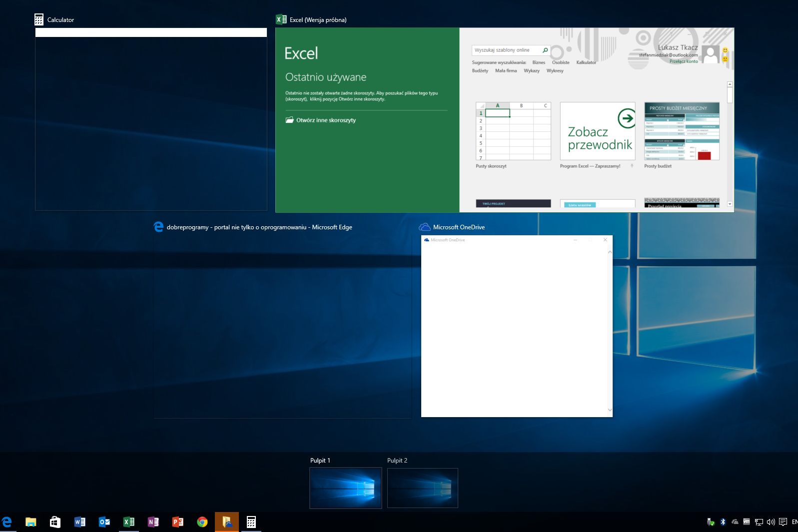798x532 pixels.
Task: Open Google Chrome from the taskbar
Action: tap(202, 522)
